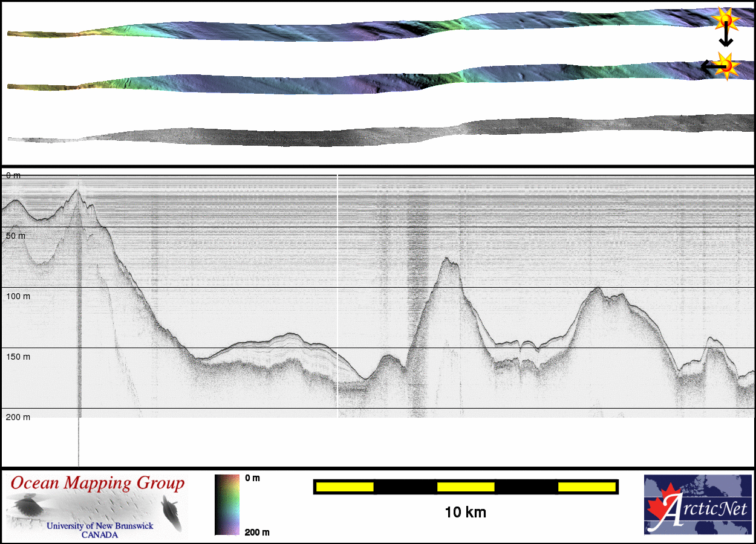Click the left-pointing arrow beside the lower sun
Viewport: 756px width, 544px height.
coord(708,66)
